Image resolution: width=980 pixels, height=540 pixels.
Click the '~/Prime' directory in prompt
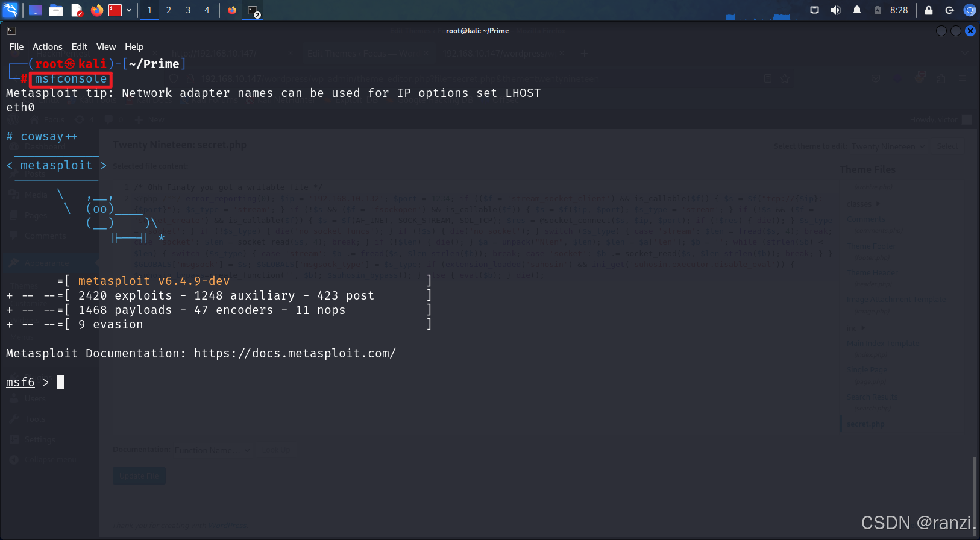point(154,64)
